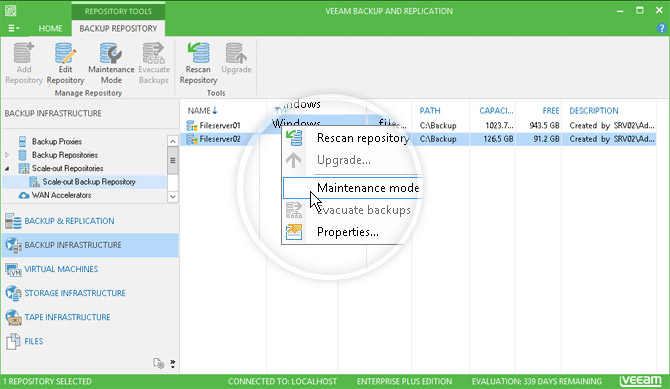Click the Rescan repository context menu icon
The width and height of the screenshot is (670, 389).
pos(294,138)
